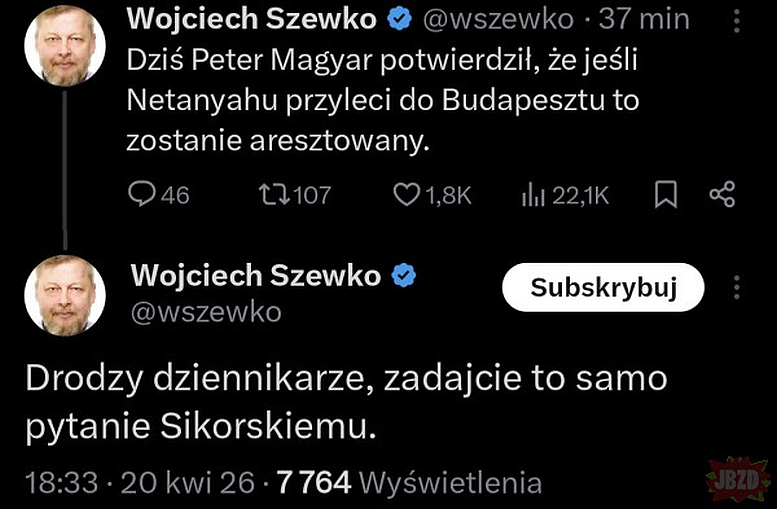Image resolution: width=777 pixels, height=509 pixels.
Task: Open first tweet's profile avatar
Action: [66, 44]
